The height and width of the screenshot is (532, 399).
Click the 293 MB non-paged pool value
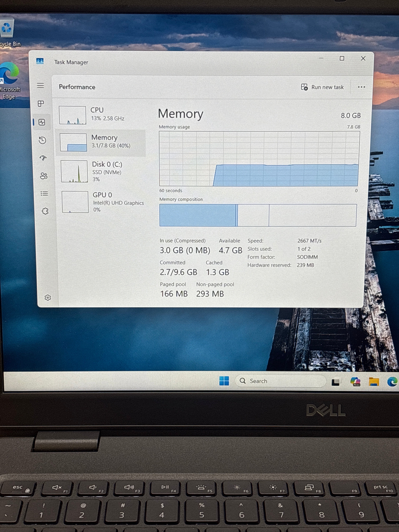pos(210,294)
